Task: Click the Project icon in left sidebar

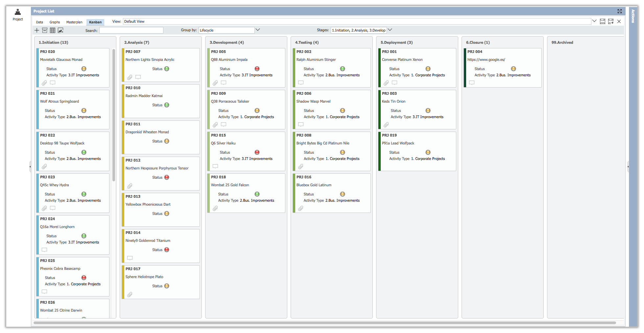Action: (x=18, y=12)
